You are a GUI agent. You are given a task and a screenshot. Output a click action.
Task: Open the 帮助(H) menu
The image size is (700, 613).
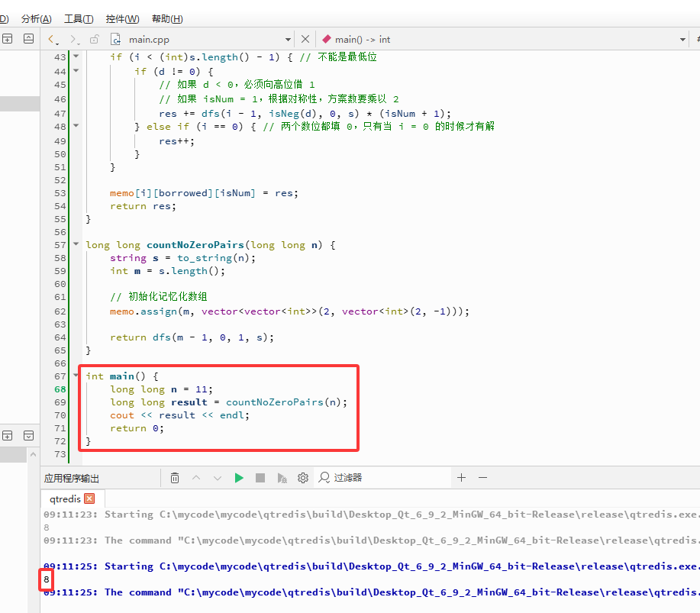pyautogui.click(x=167, y=19)
